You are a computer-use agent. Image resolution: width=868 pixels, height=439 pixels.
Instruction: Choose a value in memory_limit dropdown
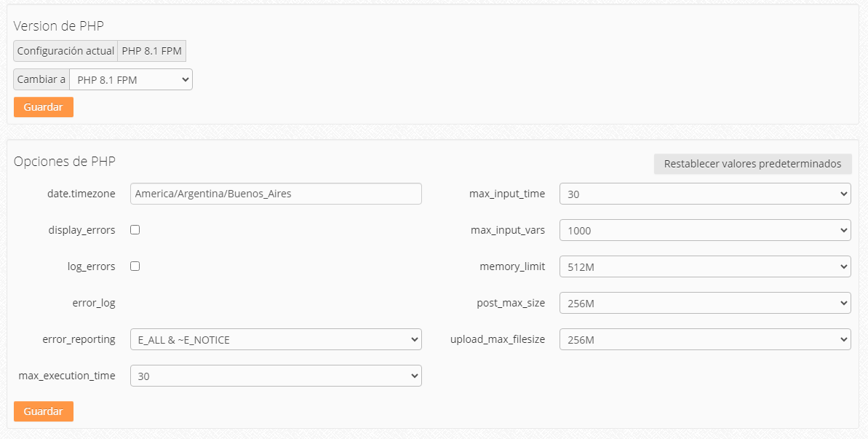pyautogui.click(x=704, y=266)
